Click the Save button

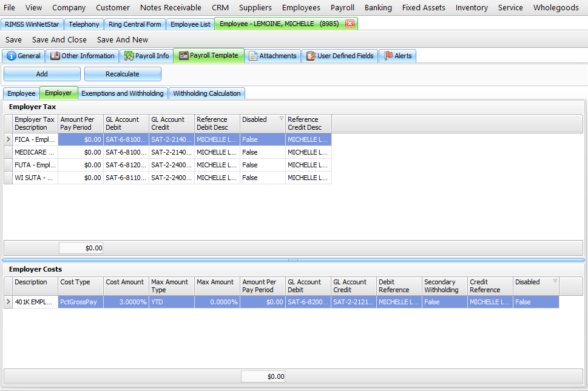(13, 39)
